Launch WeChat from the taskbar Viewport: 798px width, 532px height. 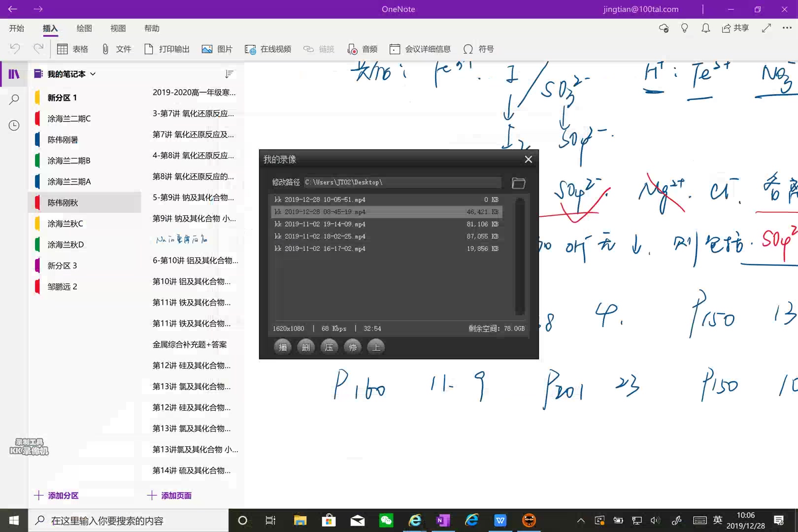pyautogui.click(x=386, y=520)
